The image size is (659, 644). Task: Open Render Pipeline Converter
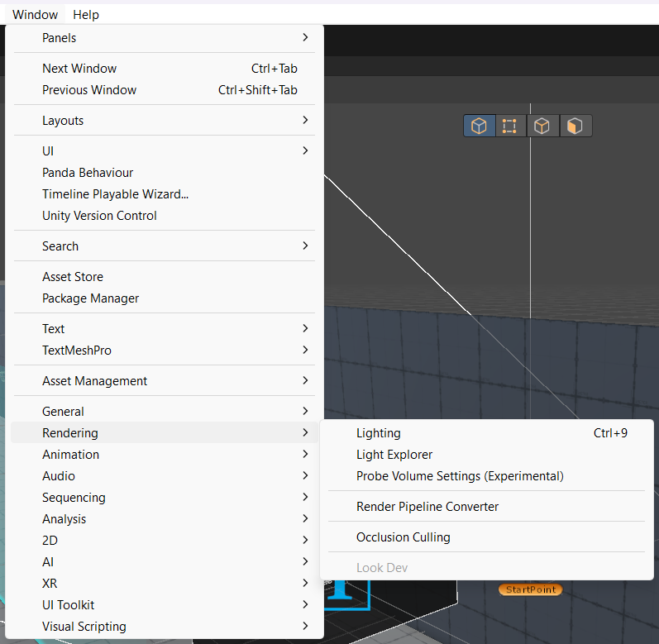(x=487, y=507)
